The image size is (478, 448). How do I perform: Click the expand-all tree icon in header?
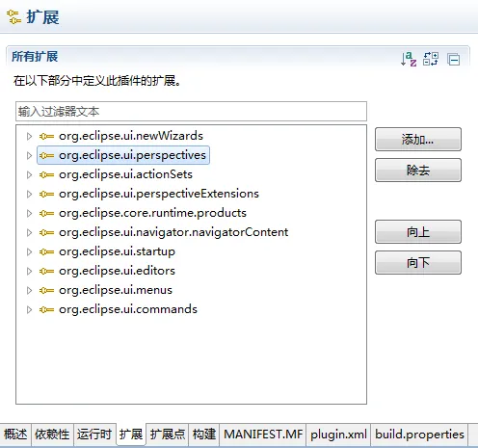(431, 59)
